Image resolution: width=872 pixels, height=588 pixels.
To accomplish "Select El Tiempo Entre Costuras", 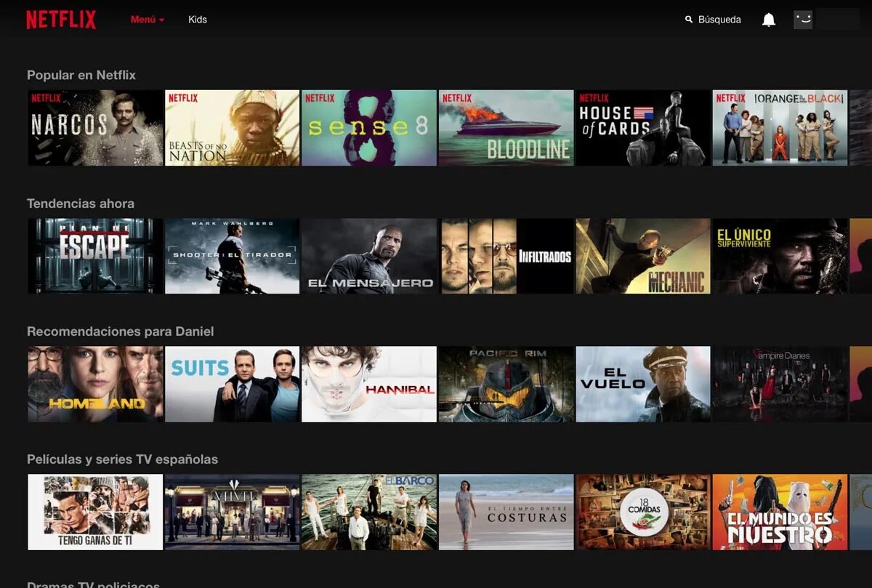I will (x=506, y=512).
